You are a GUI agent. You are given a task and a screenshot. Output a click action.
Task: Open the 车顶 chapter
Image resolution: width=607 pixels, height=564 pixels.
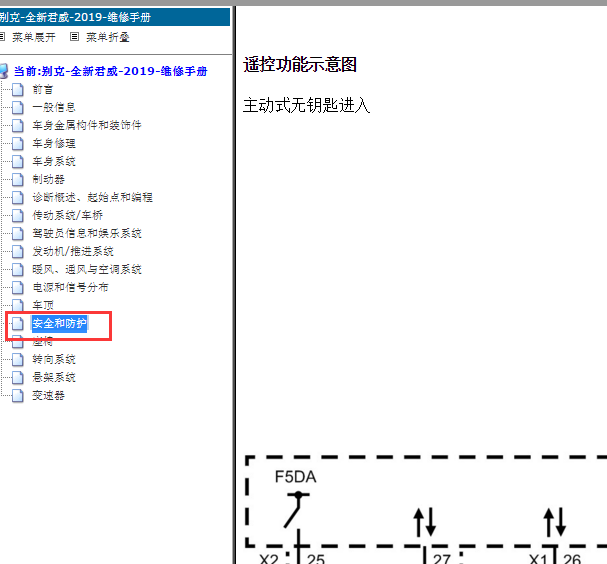pyautogui.click(x=43, y=305)
